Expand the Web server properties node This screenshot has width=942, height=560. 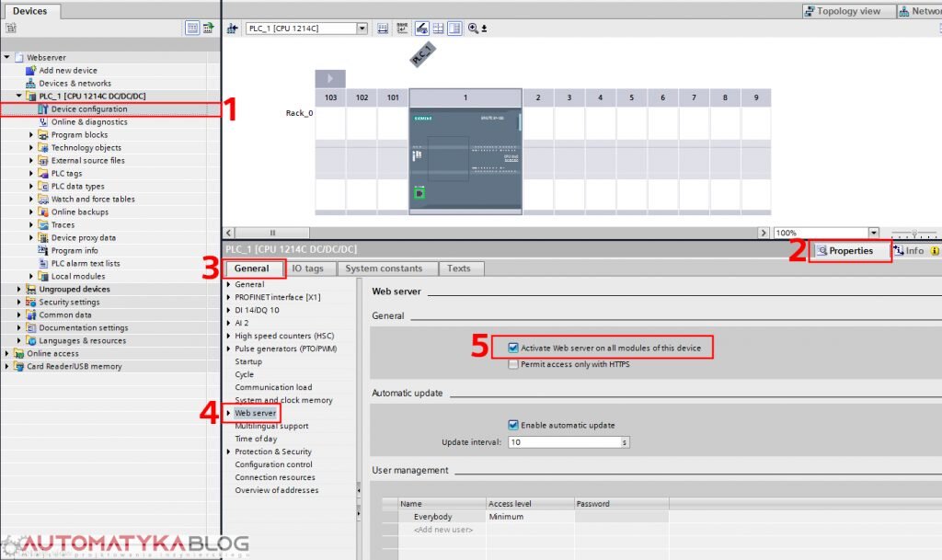pyautogui.click(x=228, y=413)
